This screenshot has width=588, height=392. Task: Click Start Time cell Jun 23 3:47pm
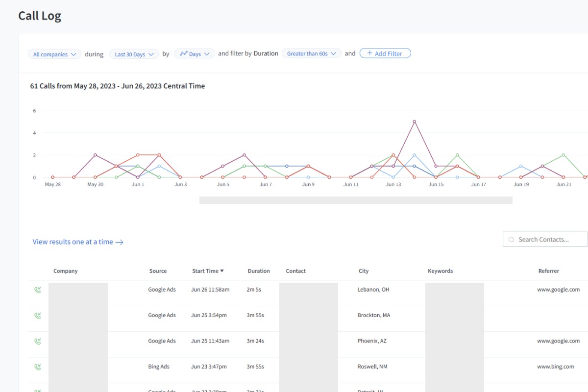(x=209, y=367)
